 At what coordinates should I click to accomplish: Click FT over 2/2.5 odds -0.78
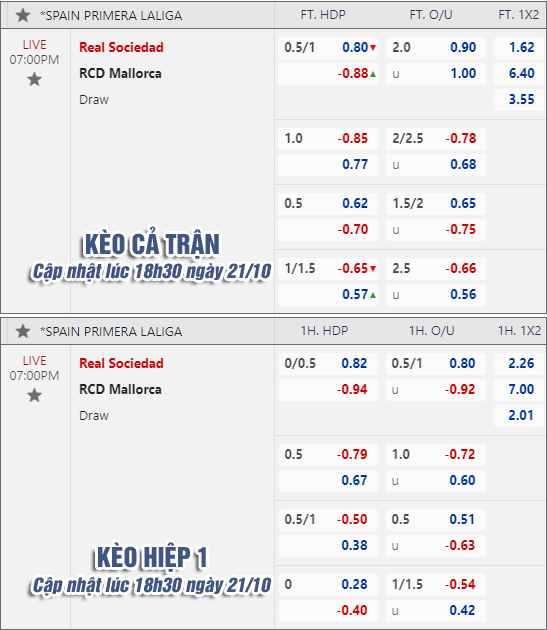tap(461, 139)
